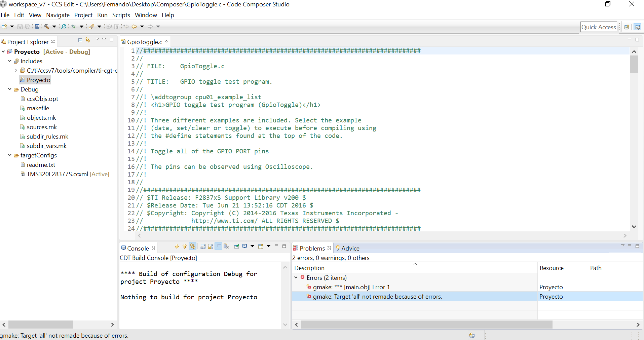
Task: Go forward with the right arrow icon
Action: click(x=150, y=27)
